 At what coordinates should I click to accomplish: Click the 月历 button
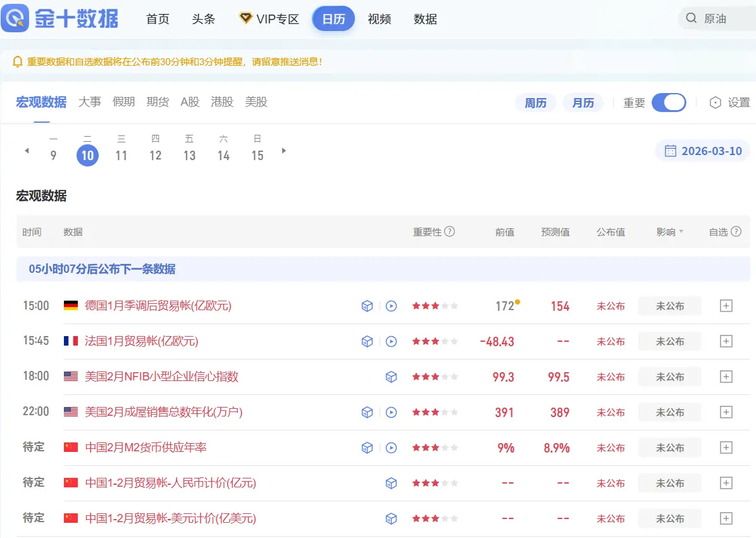[x=583, y=103]
